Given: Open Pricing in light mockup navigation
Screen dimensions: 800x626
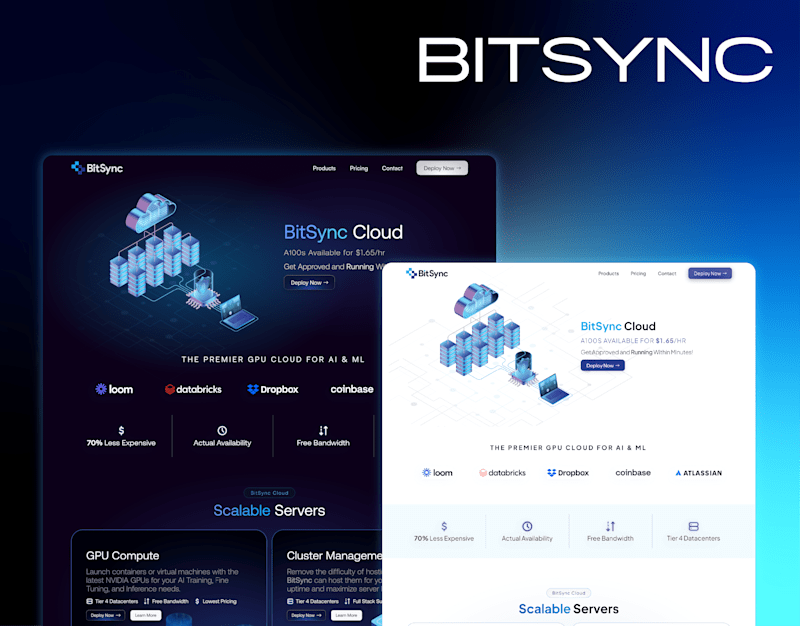Looking at the screenshot, I should (638, 273).
